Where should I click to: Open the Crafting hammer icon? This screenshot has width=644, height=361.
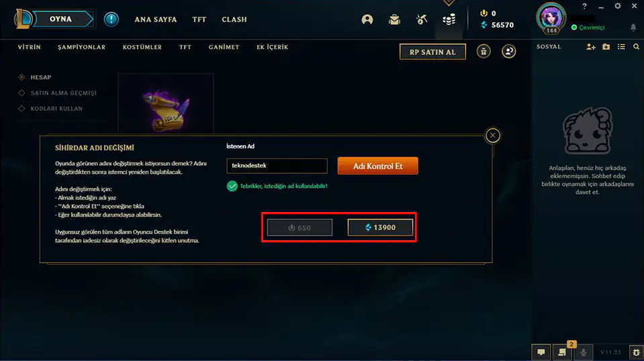[x=422, y=19]
